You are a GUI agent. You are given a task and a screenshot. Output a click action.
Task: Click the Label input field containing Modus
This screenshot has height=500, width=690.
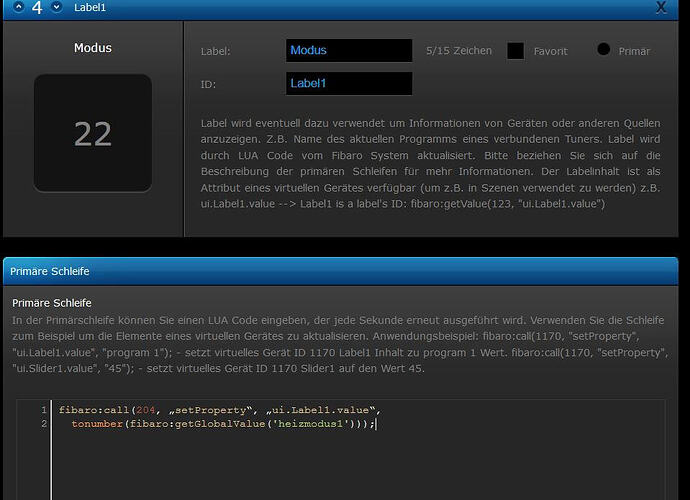point(348,50)
